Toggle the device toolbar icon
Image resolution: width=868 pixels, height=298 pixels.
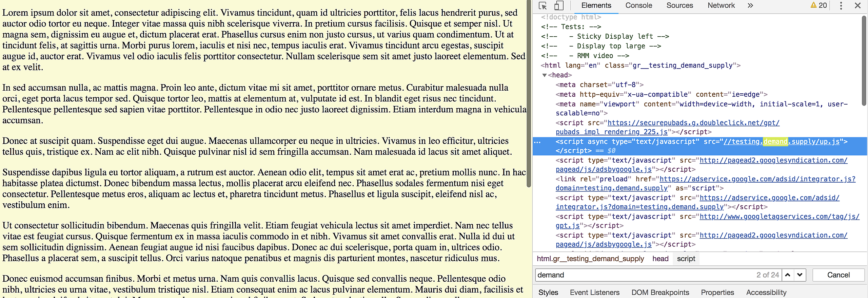click(559, 6)
